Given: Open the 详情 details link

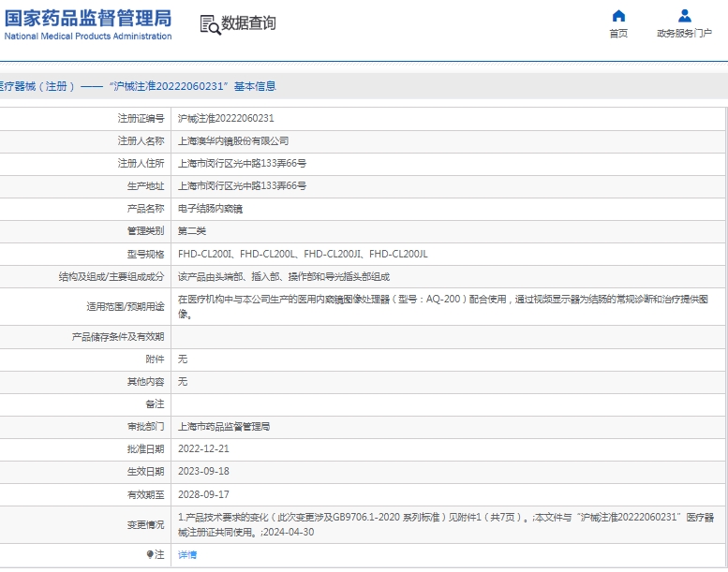Looking at the screenshot, I should (x=187, y=555).
